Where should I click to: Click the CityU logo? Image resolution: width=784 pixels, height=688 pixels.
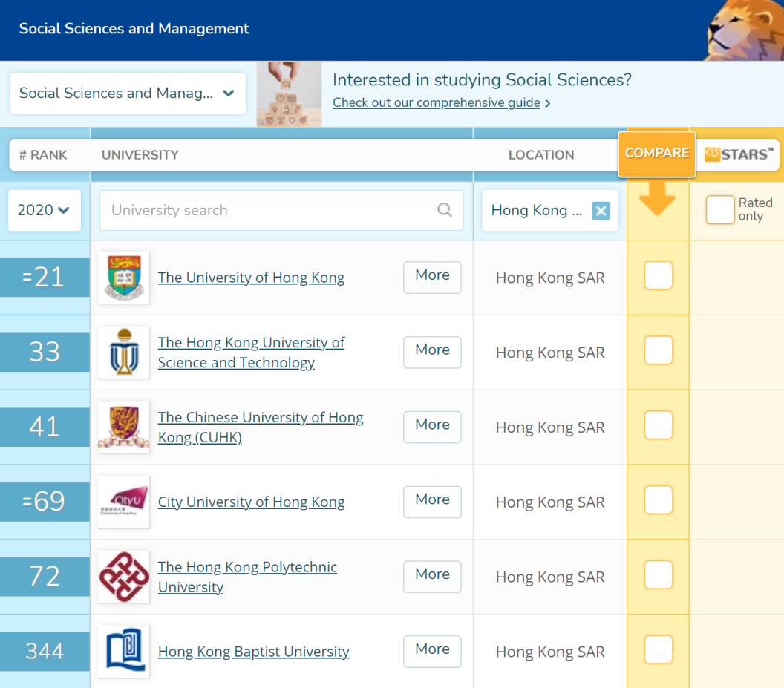[123, 502]
